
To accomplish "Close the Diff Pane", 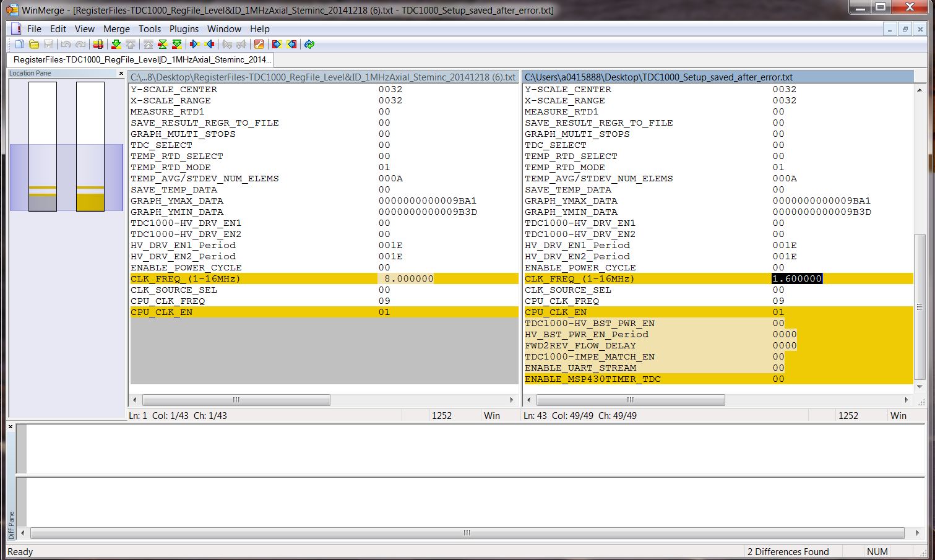I will click(11, 426).
